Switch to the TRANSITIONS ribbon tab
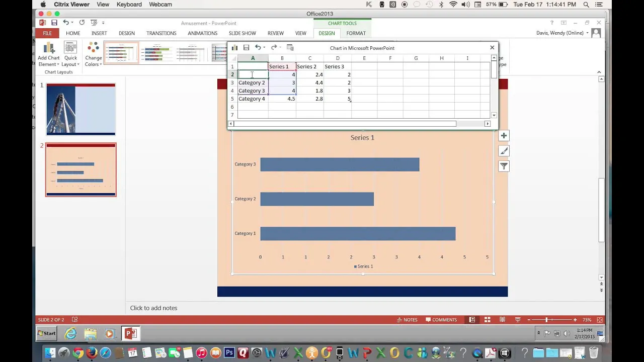The image size is (644, 362). [161, 33]
